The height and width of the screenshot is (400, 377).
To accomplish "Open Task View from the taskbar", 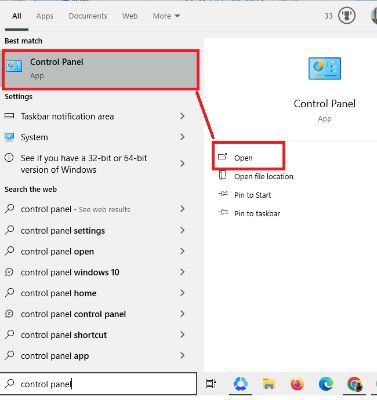I will click(x=211, y=384).
